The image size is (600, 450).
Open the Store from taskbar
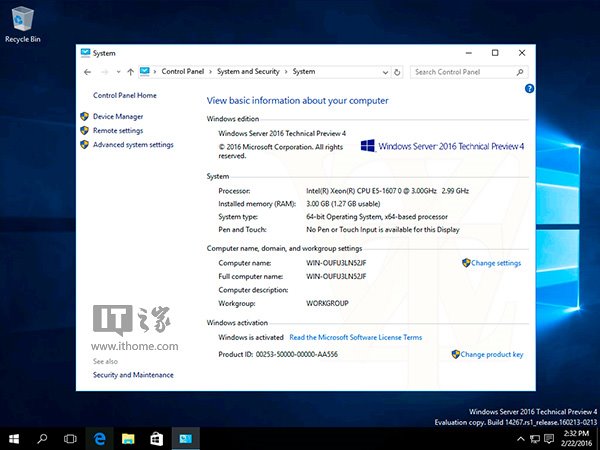tap(157, 439)
